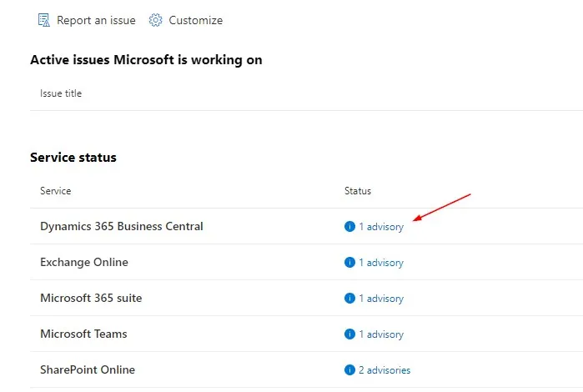Open Exchange Online 1 advisory link
The width and height of the screenshot is (583, 392).
(381, 263)
